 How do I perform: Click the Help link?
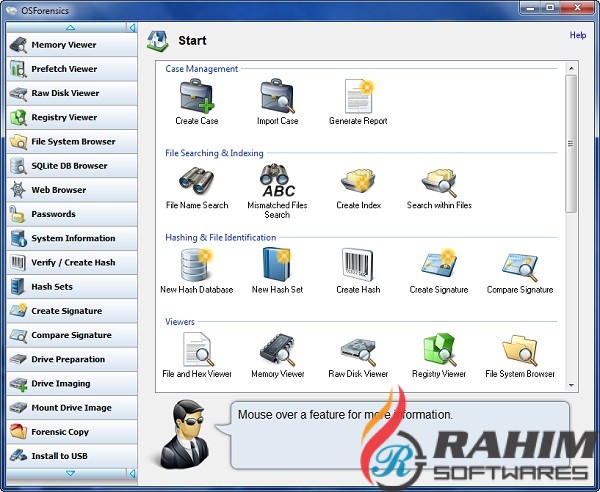coord(577,35)
